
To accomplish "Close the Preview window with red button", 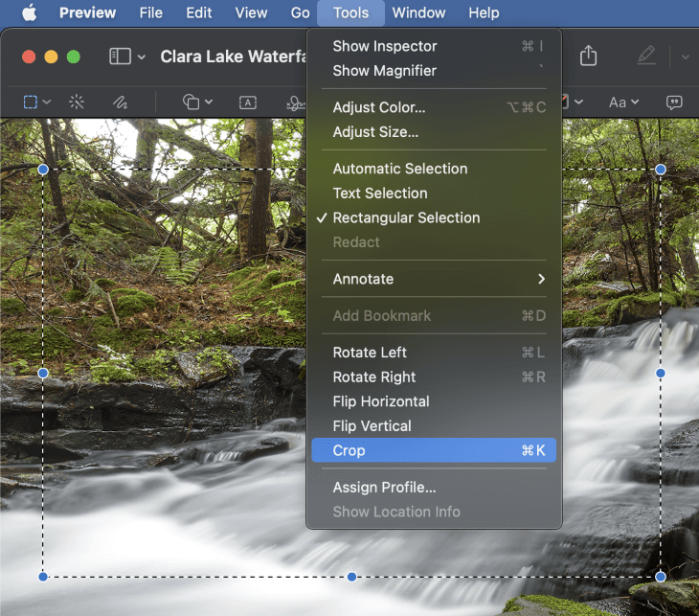I will (x=29, y=57).
